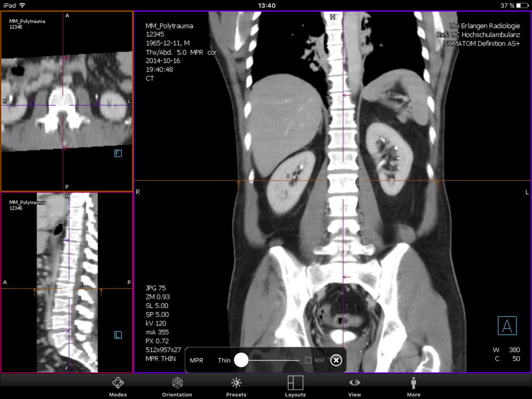The height and width of the screenshot is (399, 532).
Task: Open the View eye menu
Action: coord(354,387)
